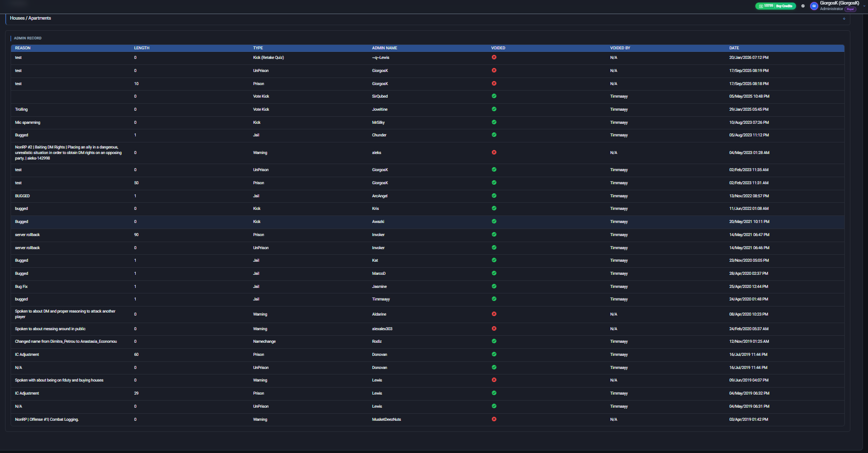
Task: Toggle the voided status of the Aldarine warning
Action: point(494,314)
